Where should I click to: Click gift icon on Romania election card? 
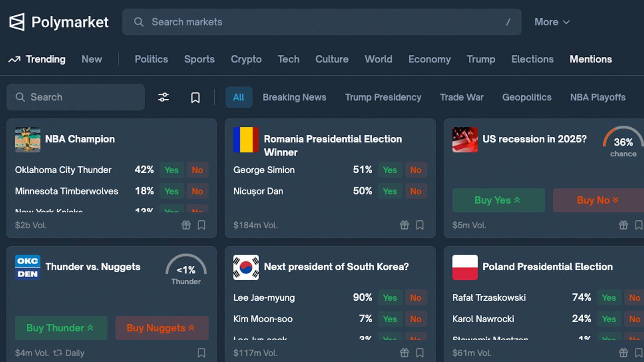click(404, 225)
